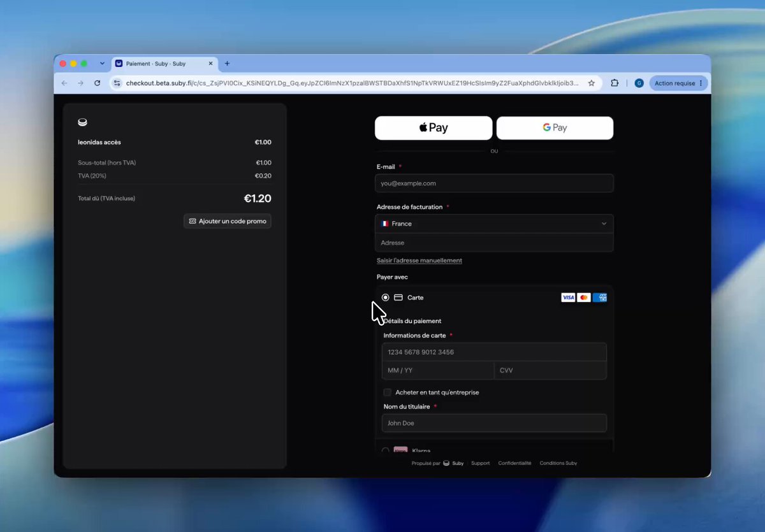Click 'Sous-total (hors TVA)' label
Viewport: 765px width, 532px height.
point(106,162)
